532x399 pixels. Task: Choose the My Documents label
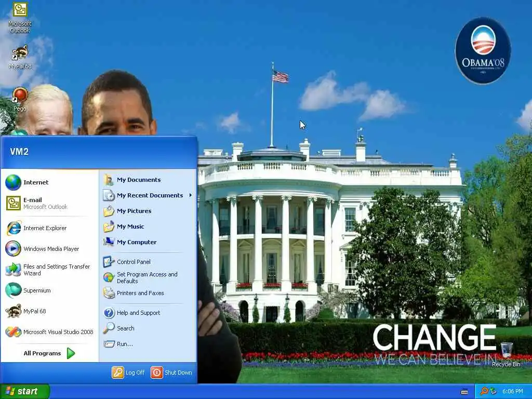139,180
